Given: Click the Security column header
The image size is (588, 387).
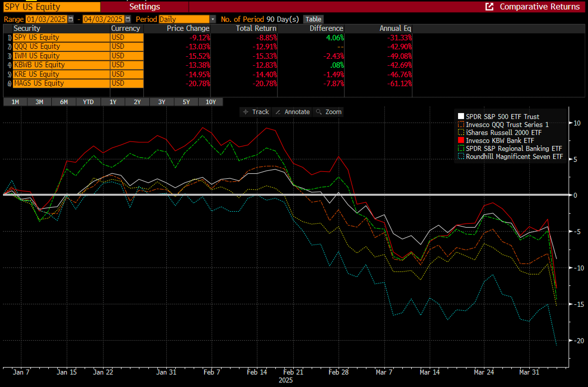Looking at the screenshot, I should 61,28.
